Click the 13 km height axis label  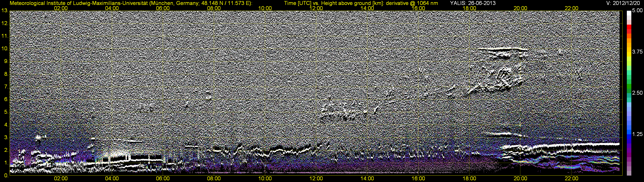tap(5, 11)
